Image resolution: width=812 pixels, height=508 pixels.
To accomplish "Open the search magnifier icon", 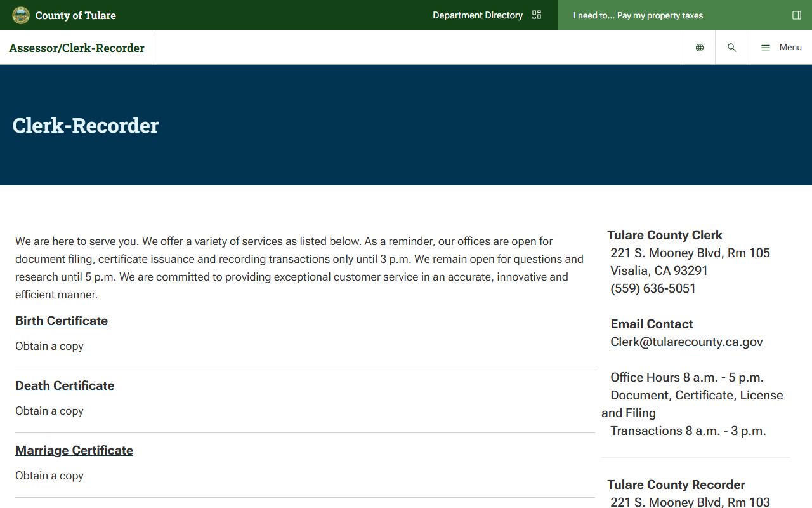I will point(732,48).
